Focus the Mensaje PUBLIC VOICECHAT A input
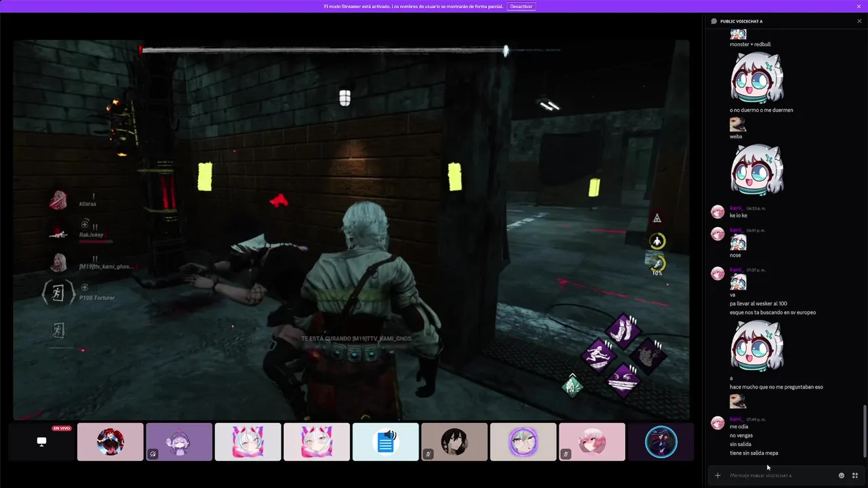868x488 pixels. [780, 475]
